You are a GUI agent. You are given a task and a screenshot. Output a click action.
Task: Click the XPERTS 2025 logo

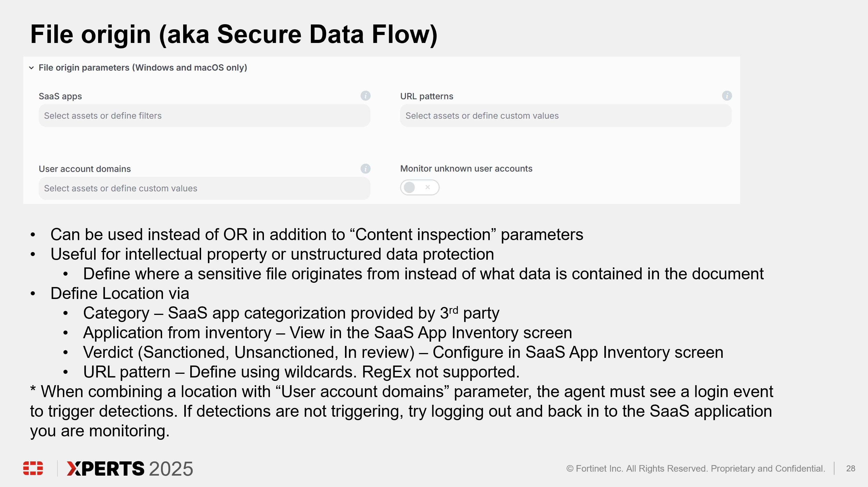pos(130,469)
